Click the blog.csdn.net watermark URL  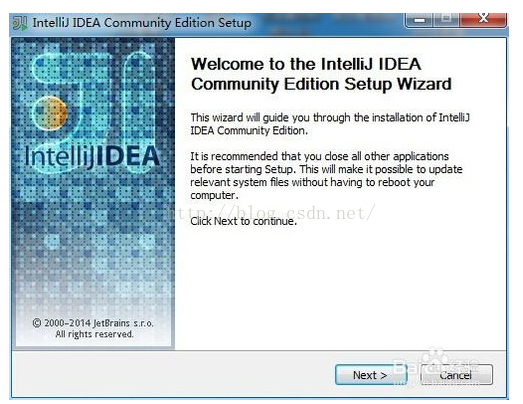tap(271, 213)
